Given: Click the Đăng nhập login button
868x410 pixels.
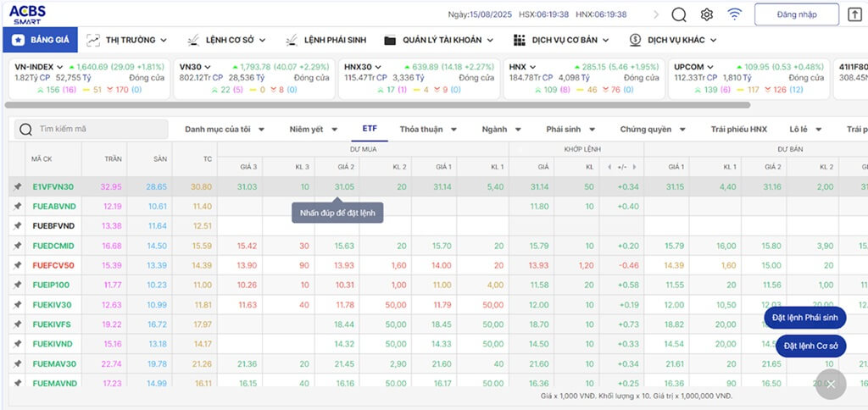Looking at the screenshot, I should point(797,14).
